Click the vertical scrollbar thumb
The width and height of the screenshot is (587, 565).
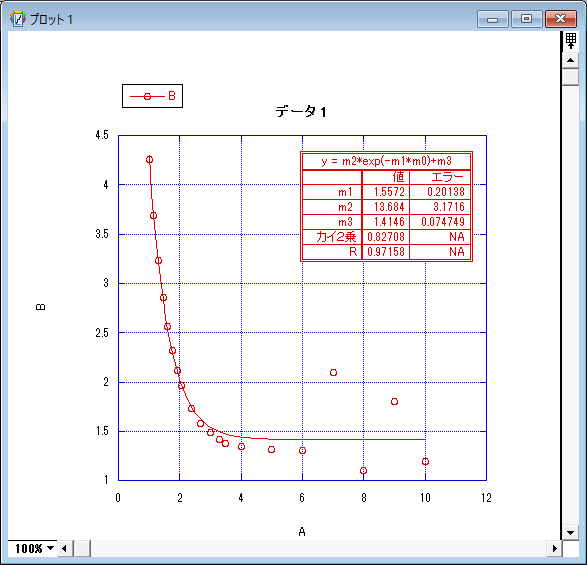pyautogui.click(x=571, y=77)
